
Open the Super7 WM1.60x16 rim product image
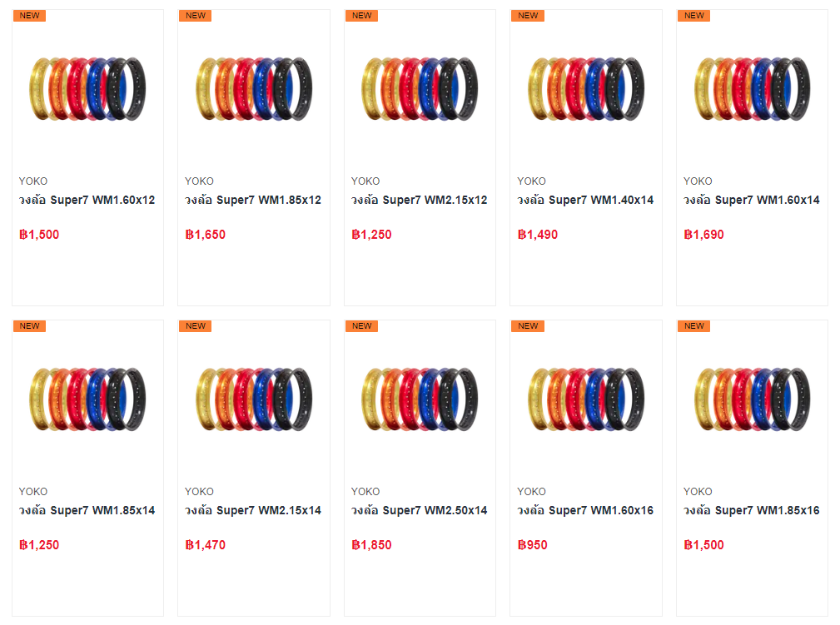[586, 399]
